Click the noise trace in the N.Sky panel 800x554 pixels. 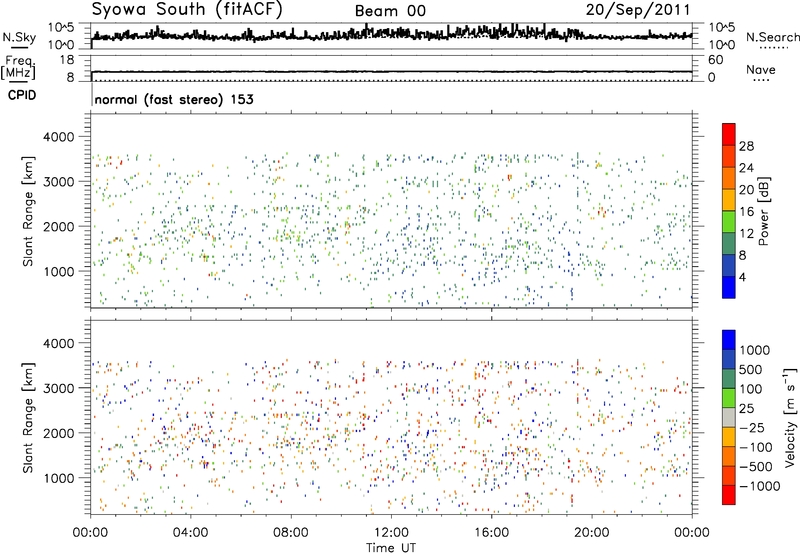coord(391,34)
